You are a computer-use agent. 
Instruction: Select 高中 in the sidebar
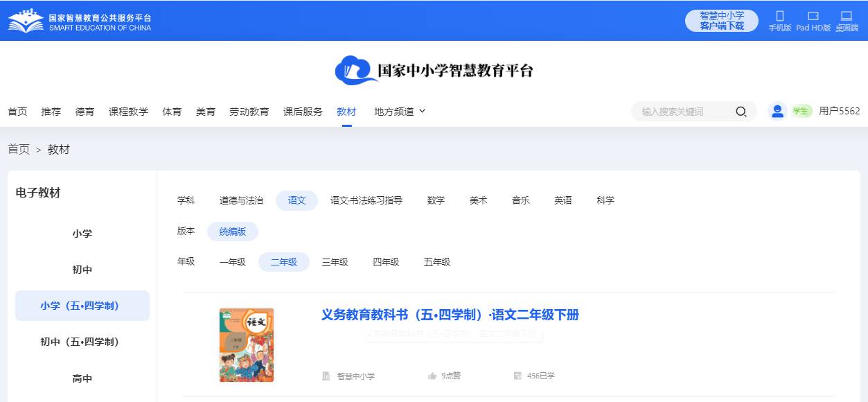[x=82, y=378]
